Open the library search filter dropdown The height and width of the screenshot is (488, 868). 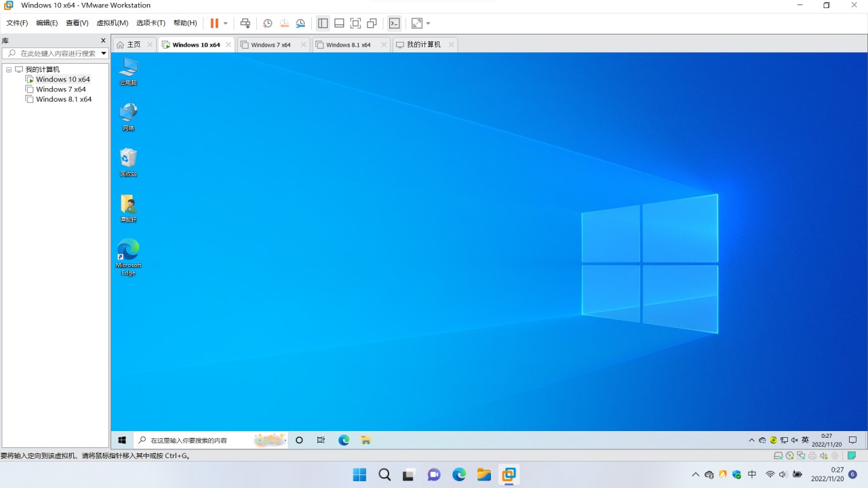tap(104, 53)
